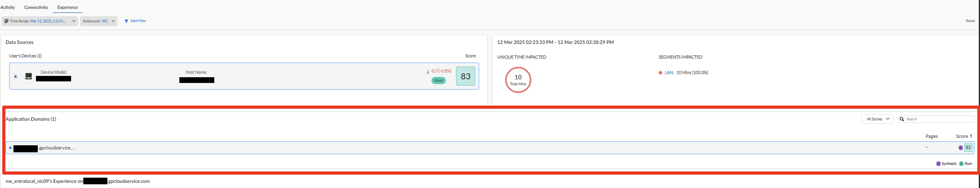Click the Data Sources heading
Screen dimensions: 980x188
pyautogui.click(x=19, y=42)
